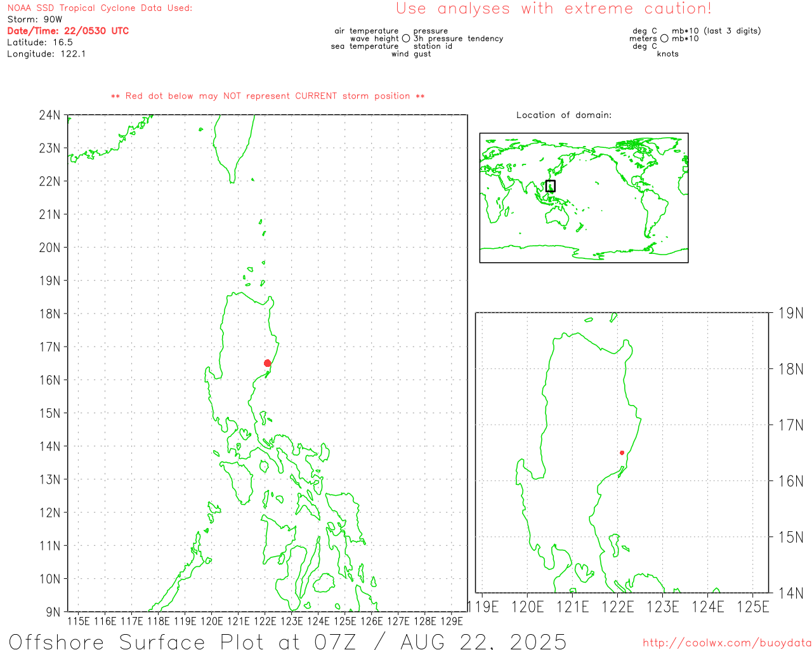Viewport: 812px width, 650px height.
Task: Click the '125E' label on inset map
Action: 753,607
